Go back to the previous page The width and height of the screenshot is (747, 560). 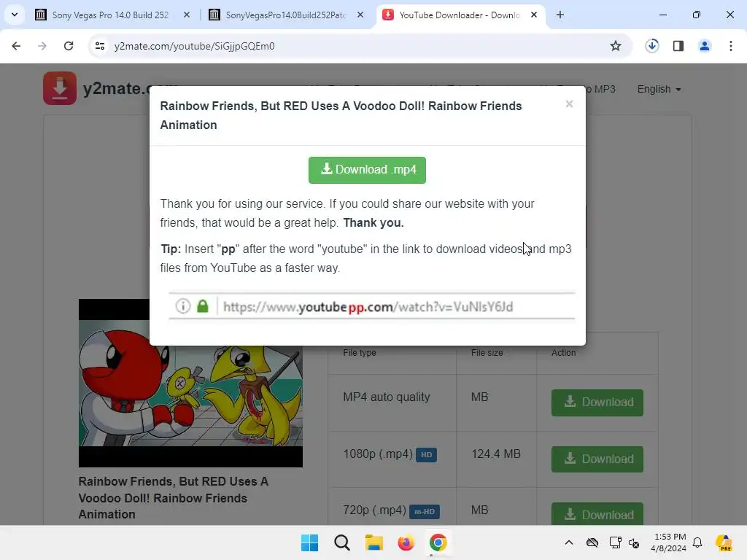tap(16, 46)
